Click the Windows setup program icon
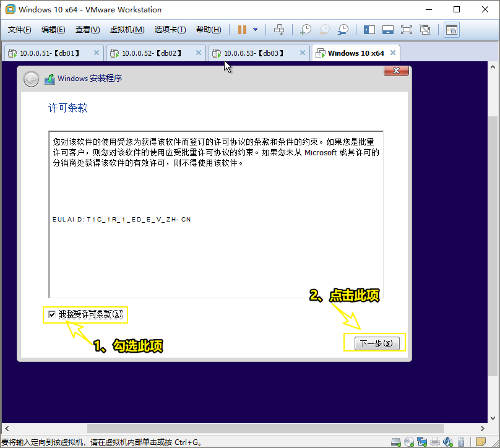500x448 pixels. click(50, 79)
